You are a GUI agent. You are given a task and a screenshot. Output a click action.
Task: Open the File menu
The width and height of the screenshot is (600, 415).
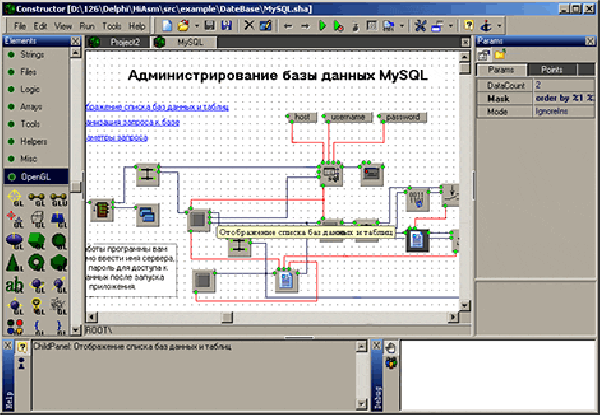(x=20, y=26)
